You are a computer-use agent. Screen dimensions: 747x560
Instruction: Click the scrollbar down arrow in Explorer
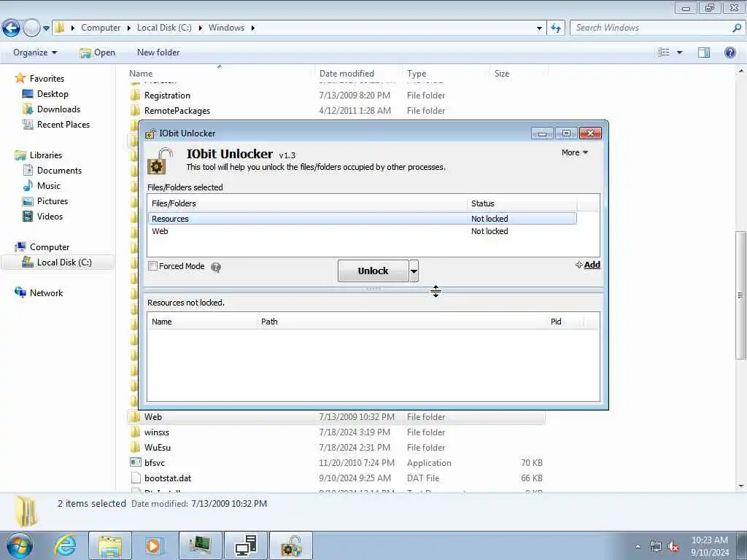click(740, 486)
